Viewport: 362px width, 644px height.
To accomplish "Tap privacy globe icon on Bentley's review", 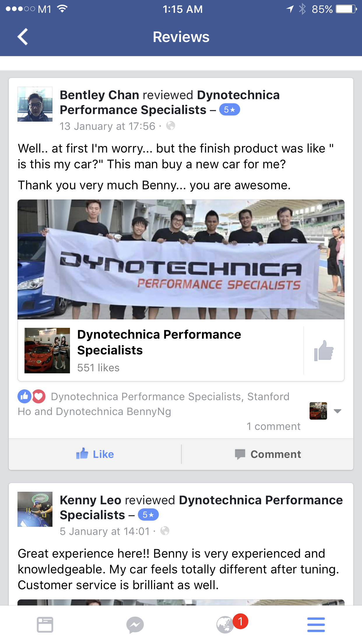I will 171,126.
